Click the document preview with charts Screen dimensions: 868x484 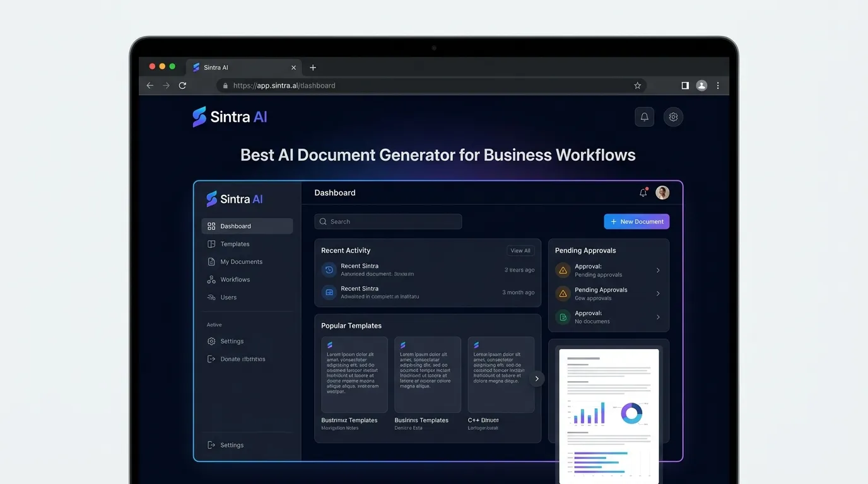(x=609, y=416)
